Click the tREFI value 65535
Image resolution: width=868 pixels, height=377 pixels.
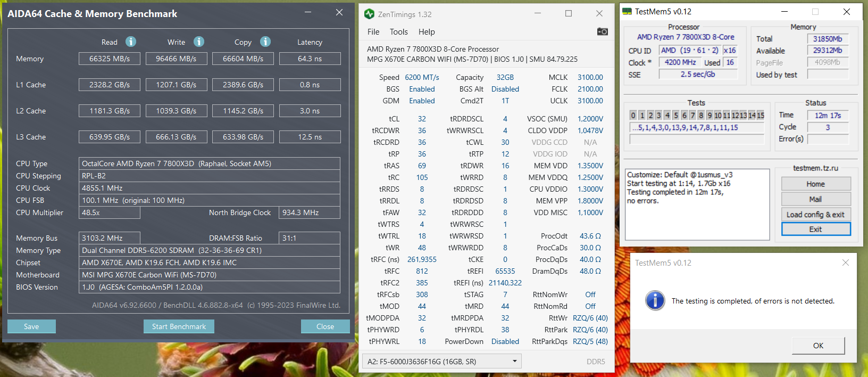click(x=505, y=271)
